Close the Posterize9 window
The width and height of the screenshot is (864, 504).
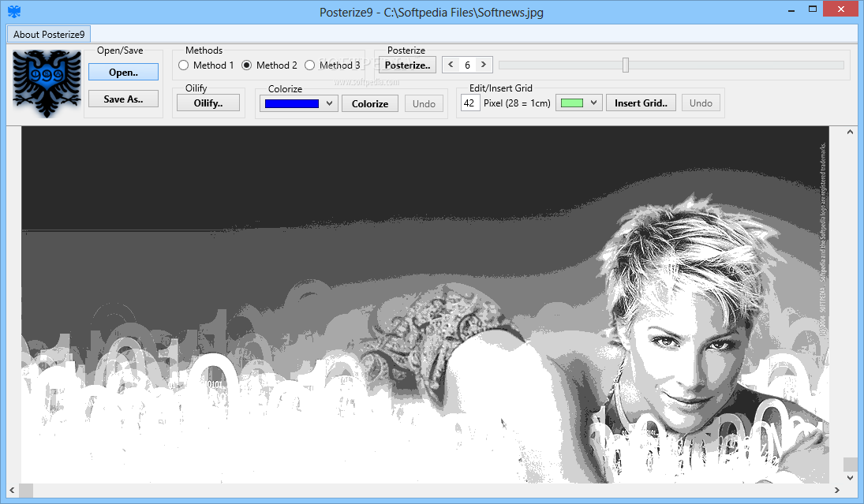[841, 9]
